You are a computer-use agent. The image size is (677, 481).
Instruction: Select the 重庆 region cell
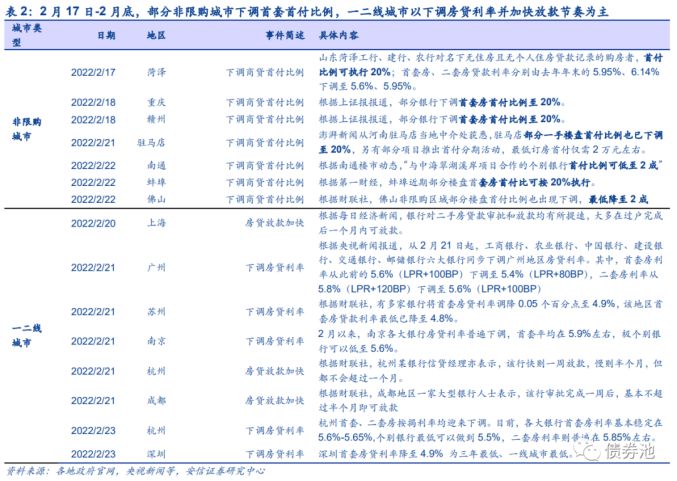pos(156,102)
